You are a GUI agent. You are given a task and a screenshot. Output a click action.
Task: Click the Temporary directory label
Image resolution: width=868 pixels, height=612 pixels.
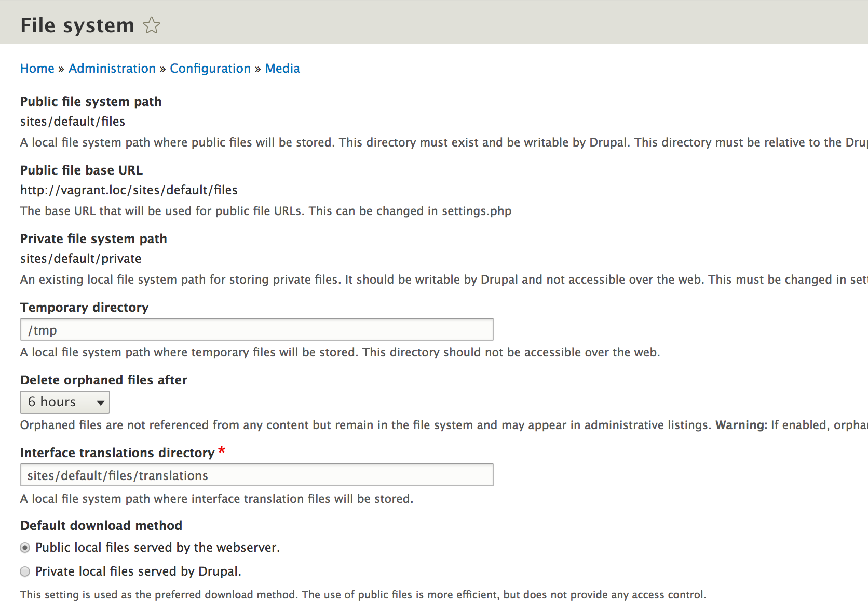[x=85, y=308]
